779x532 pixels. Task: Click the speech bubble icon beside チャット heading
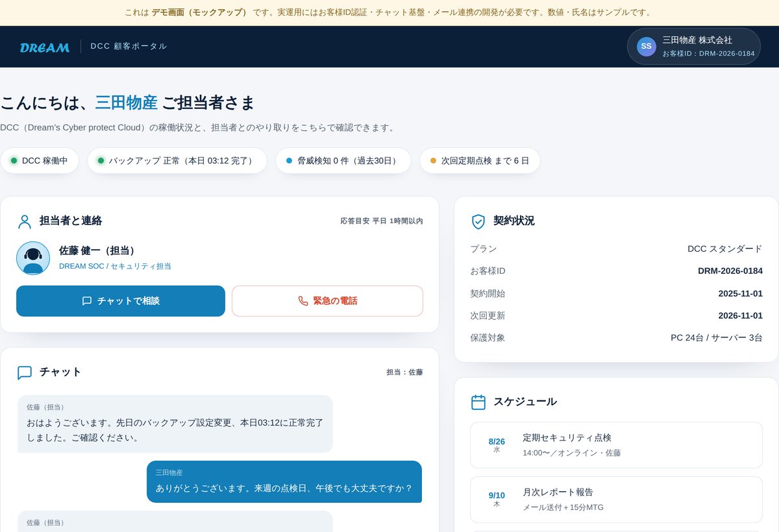point(25,372)
